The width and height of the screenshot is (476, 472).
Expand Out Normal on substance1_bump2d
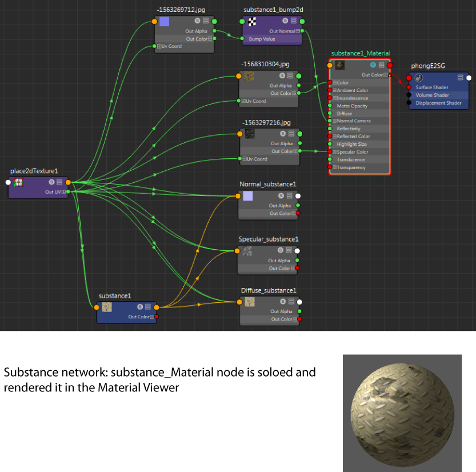click(298, 31)
